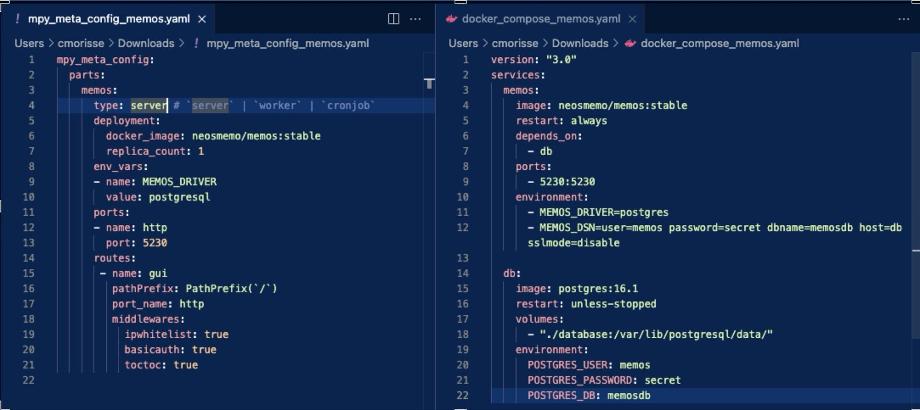Click the YAML icon on left tab

pyautogui.click(x=18, y=19)
